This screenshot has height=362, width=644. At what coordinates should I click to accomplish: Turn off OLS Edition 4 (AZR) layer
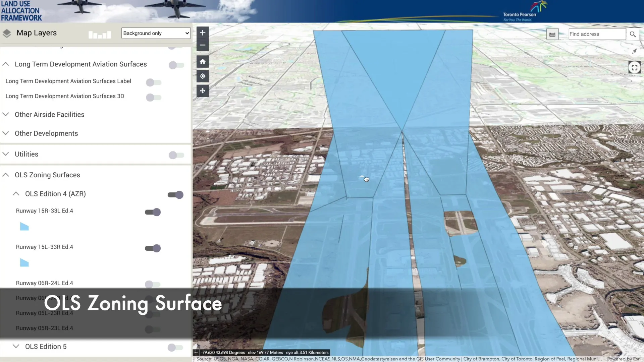pos(176,195)
